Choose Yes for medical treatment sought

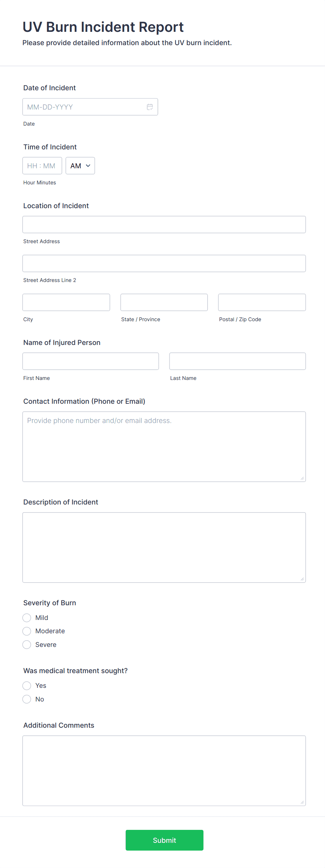[x=27, y=685]
